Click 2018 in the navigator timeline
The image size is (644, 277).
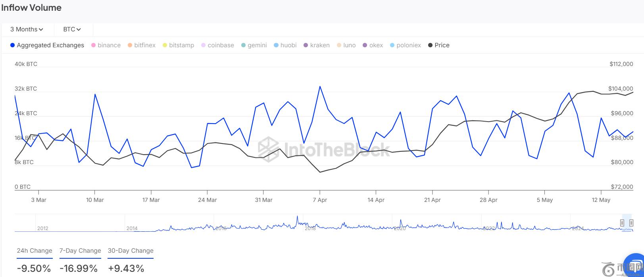(310, 229)
